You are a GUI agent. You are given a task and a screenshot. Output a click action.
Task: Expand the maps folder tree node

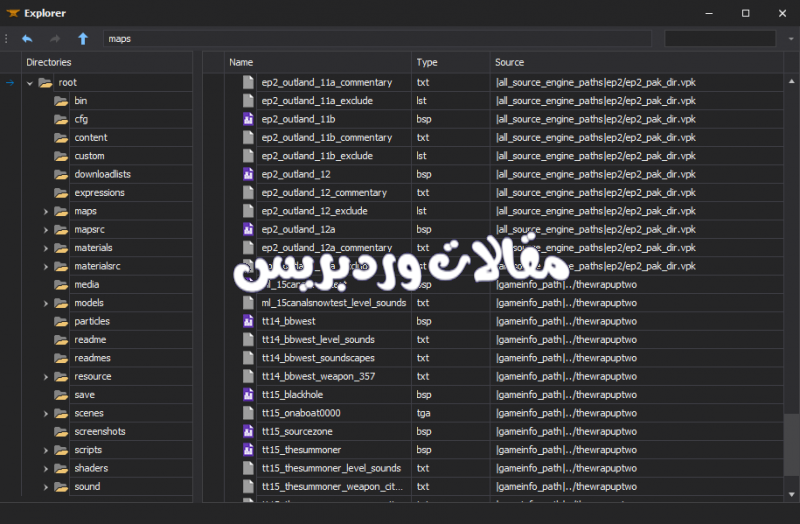click(46, 212)
